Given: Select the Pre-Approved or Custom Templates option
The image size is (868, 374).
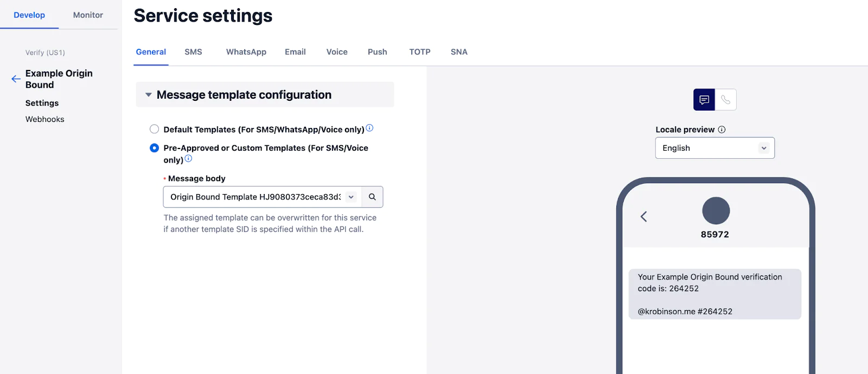Looking at the screenshot, I should 154,147.
